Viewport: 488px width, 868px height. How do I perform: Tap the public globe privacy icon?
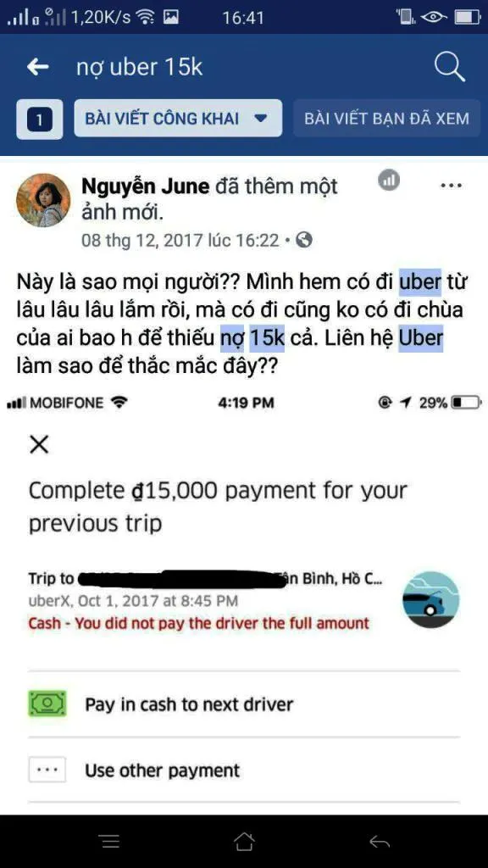304,240
